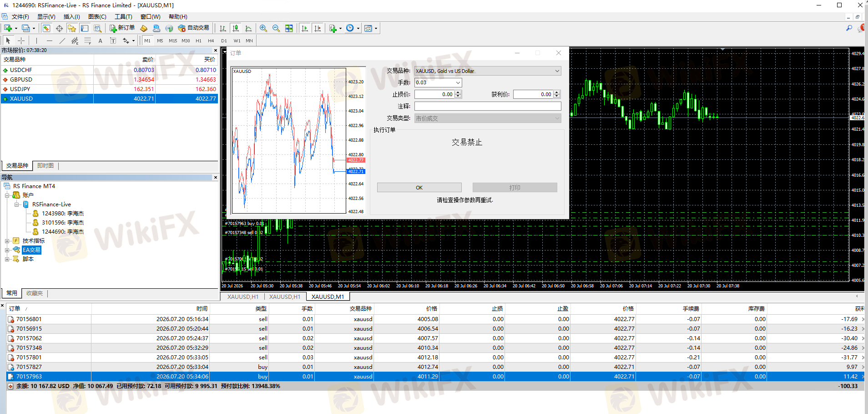Zoom in on the chart

point(263,28)
